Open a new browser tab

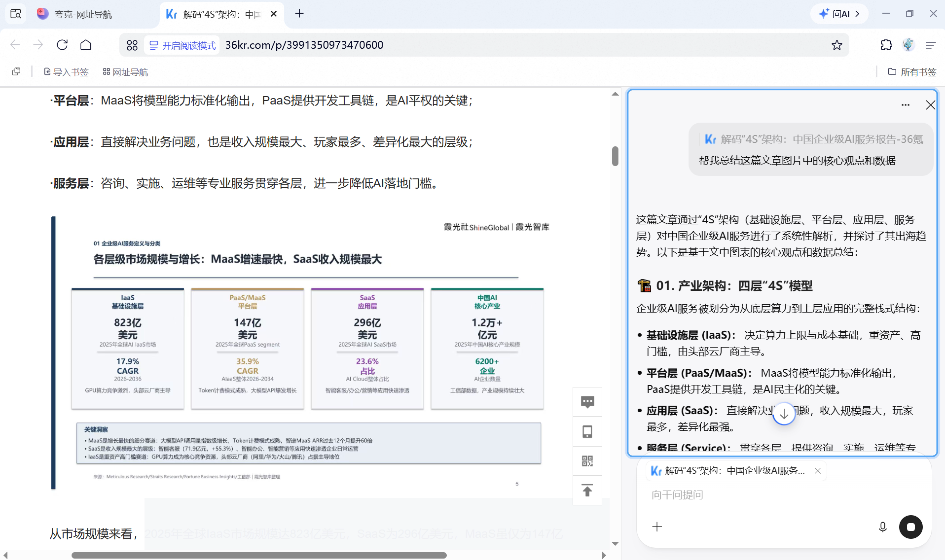coord(299,14)
